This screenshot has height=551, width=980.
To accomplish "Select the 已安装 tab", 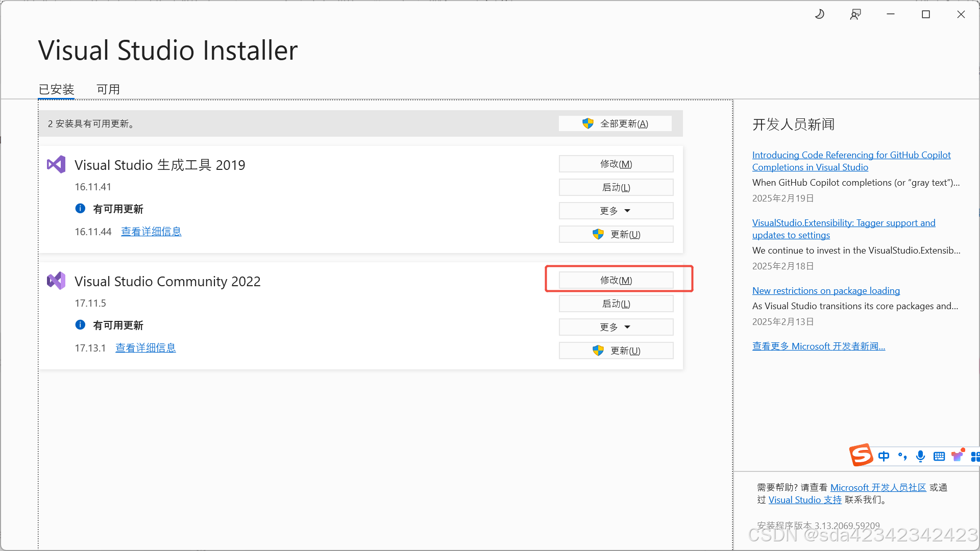I will point(56,89).
